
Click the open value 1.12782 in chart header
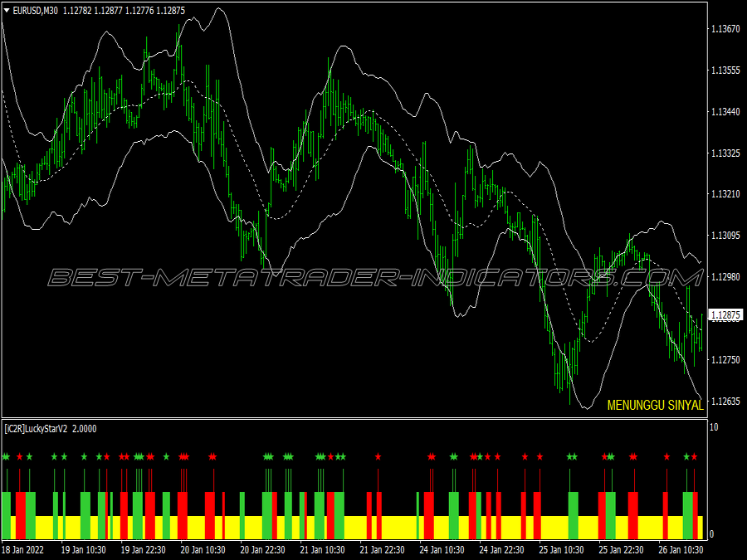point(77,11)
